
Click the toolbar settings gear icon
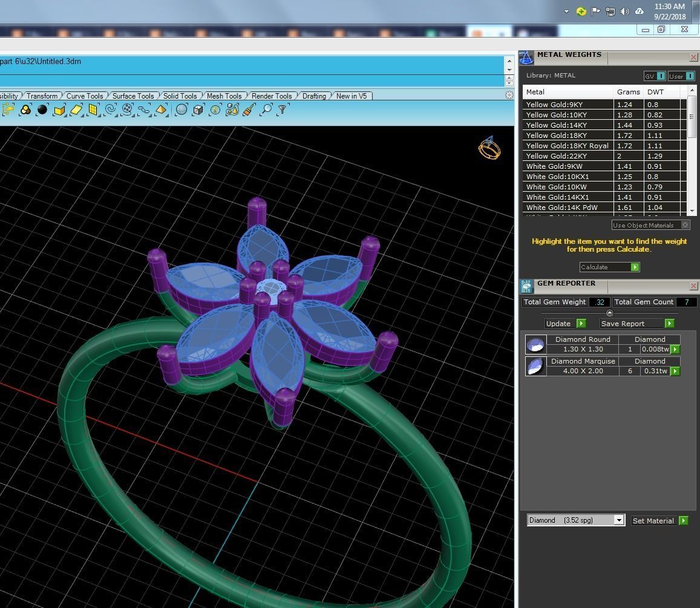(509, 95)
